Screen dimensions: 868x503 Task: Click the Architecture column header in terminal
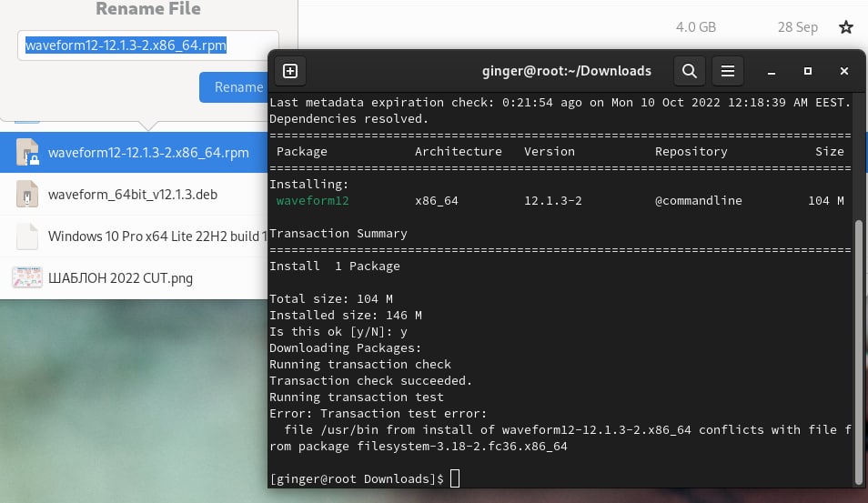tap(459, 152)
